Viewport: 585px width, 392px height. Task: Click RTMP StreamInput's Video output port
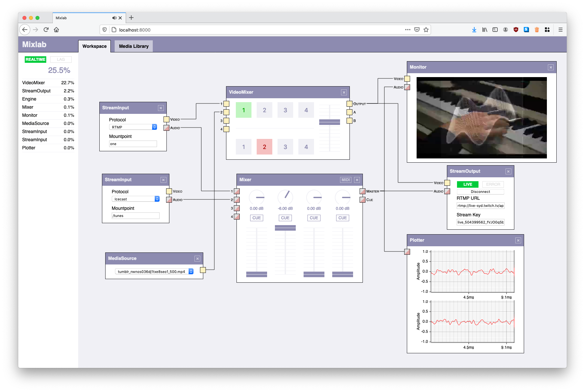[x=166, y=119]
